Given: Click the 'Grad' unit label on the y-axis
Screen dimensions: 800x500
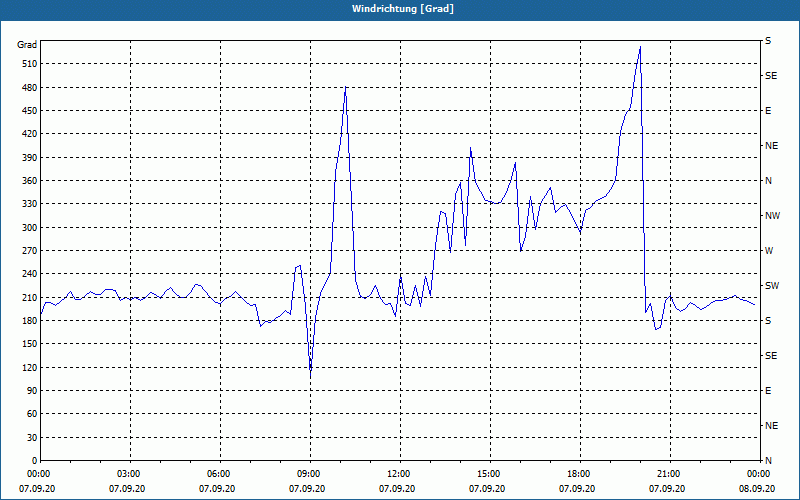Looking at the screenshot, I should [x=27, y=45].
